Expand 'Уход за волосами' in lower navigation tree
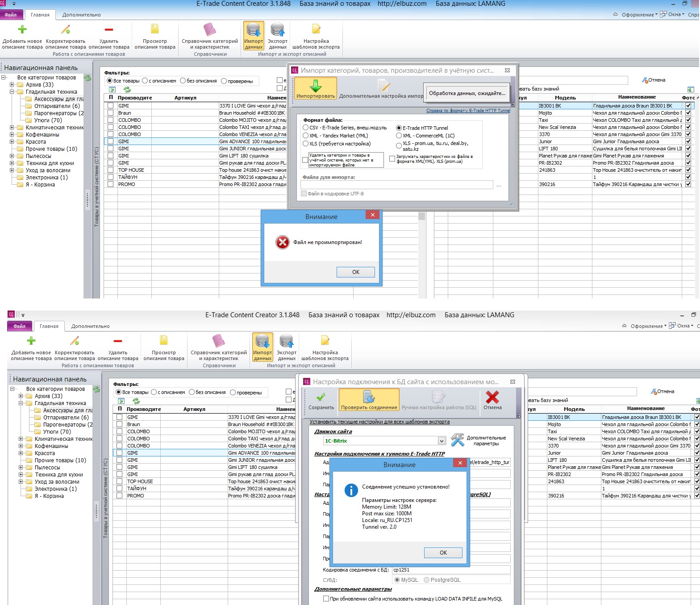Image resolution: width=700 pixels, height=605 pixels. tap(21, 482)
